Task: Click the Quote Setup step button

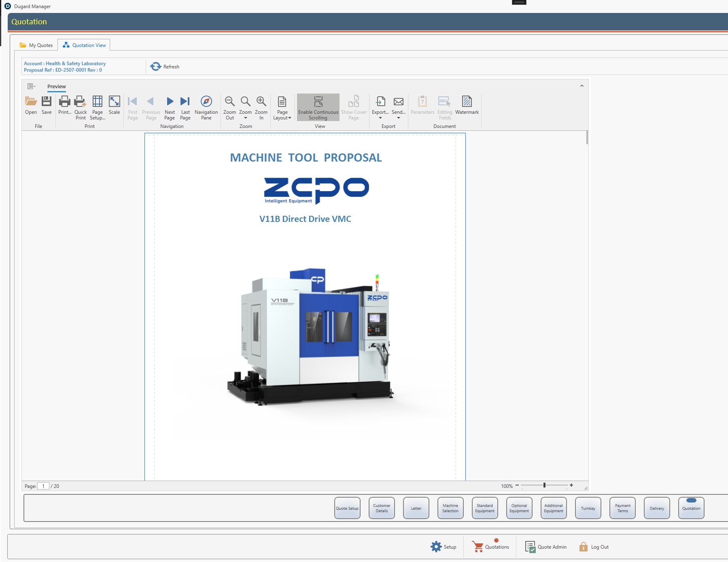Action: (x=347, y=508)
